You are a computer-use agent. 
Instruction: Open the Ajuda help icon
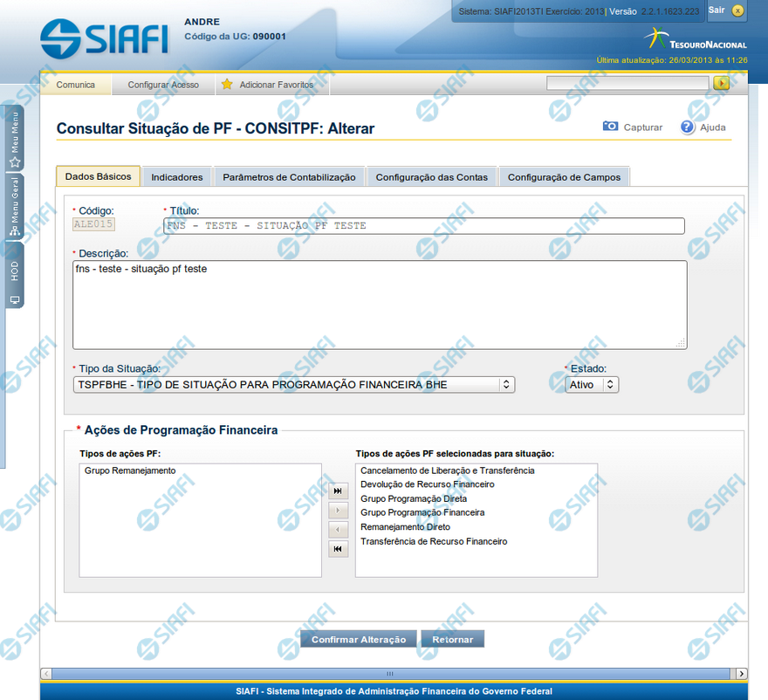pyautogui.click(x=688, y=127)
